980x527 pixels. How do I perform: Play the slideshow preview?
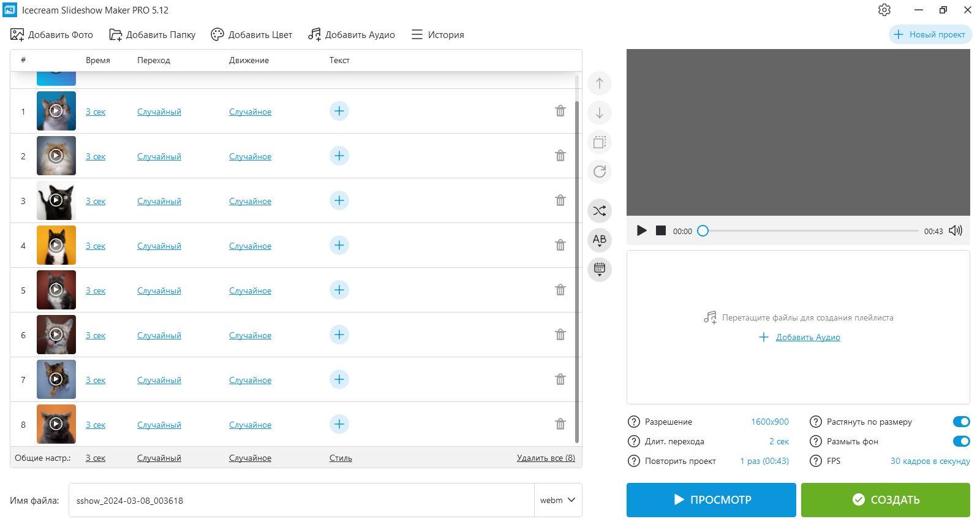tap(641, 230)
